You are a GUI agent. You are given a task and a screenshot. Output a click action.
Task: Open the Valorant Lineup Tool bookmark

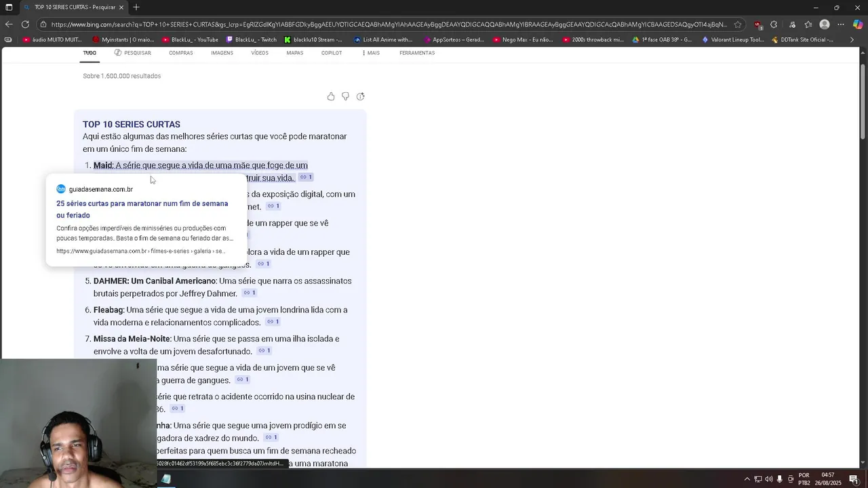click(733, 40)
